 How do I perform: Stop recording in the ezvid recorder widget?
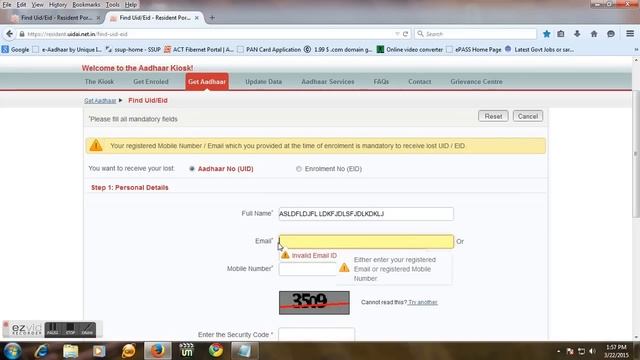[70, 329]
